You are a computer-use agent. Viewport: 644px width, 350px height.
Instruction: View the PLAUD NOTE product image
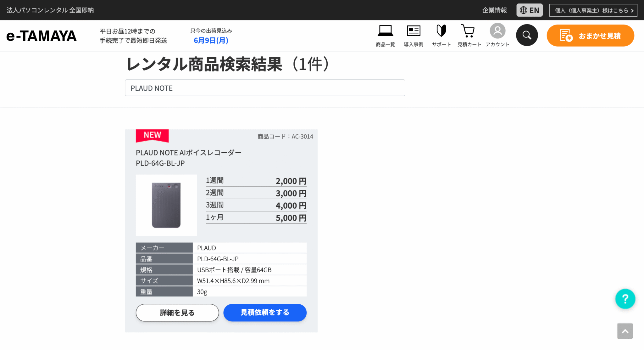pos(166,205)
